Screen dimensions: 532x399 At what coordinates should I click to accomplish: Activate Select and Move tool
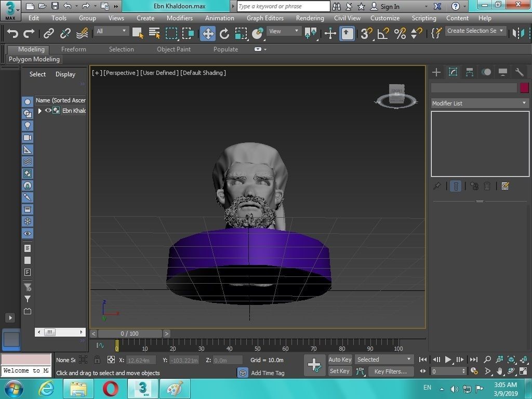(208, 34)
